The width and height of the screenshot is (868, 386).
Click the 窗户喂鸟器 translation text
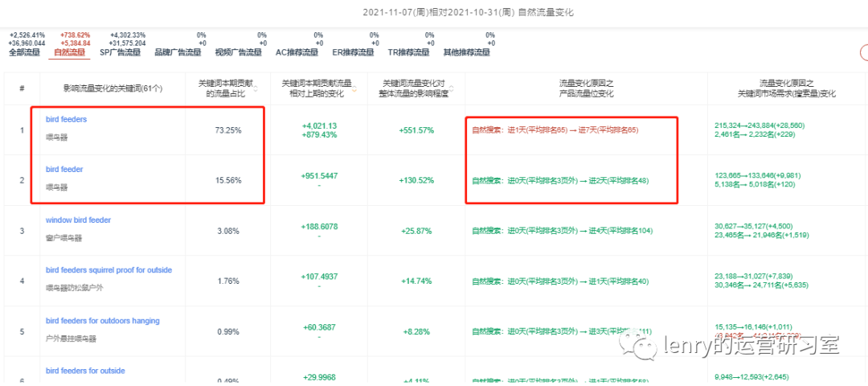63,237
